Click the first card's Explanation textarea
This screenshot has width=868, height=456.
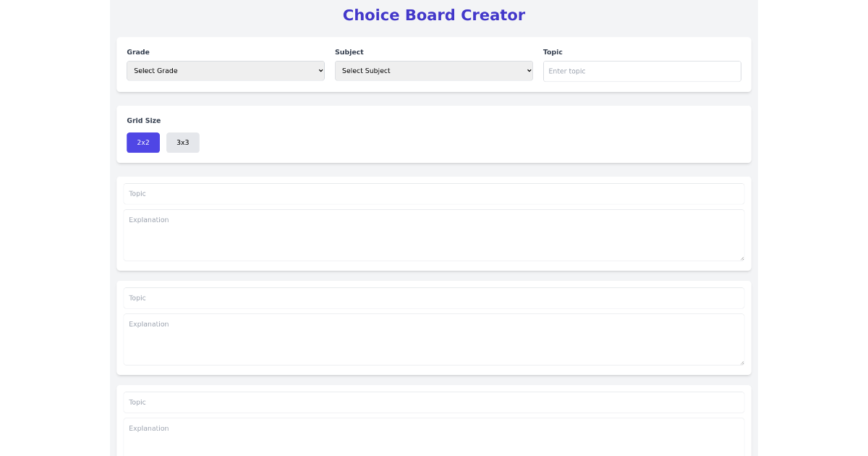433,235
